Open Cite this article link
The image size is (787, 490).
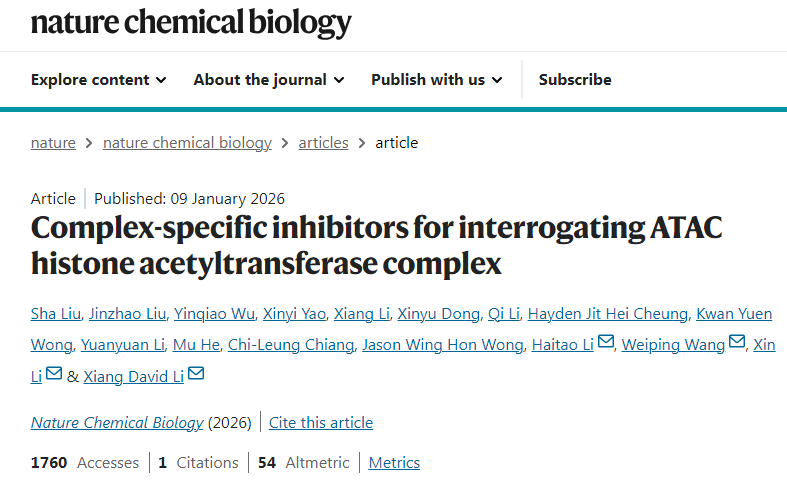click(321, 423)
